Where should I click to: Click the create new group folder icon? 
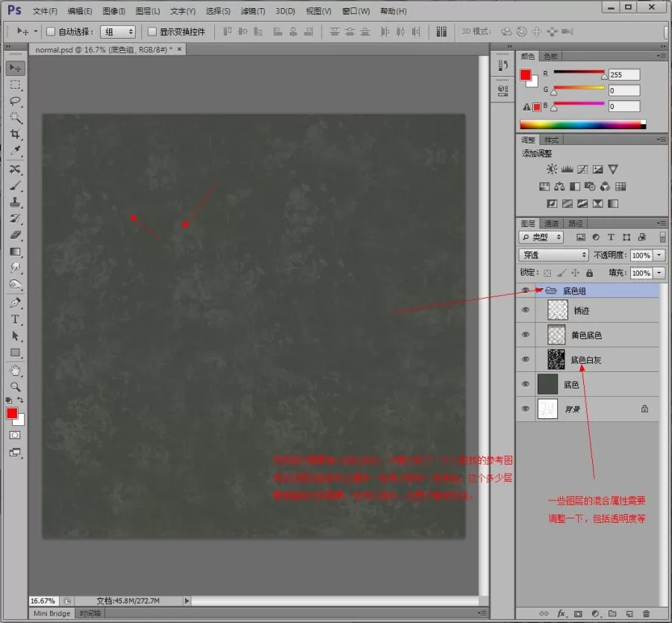[612, 613]
